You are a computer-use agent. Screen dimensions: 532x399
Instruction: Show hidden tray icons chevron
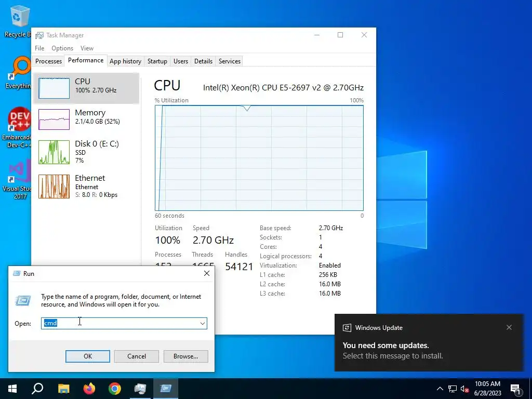point(440,389)
